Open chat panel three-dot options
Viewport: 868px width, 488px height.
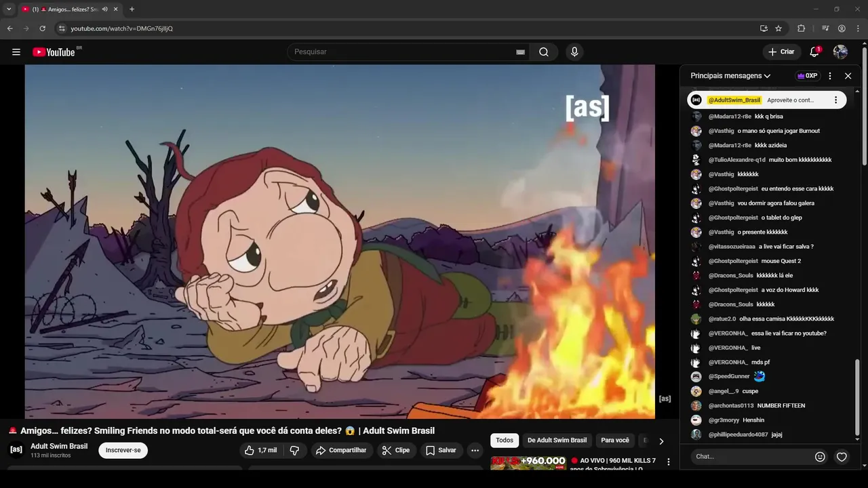point(830,76)
